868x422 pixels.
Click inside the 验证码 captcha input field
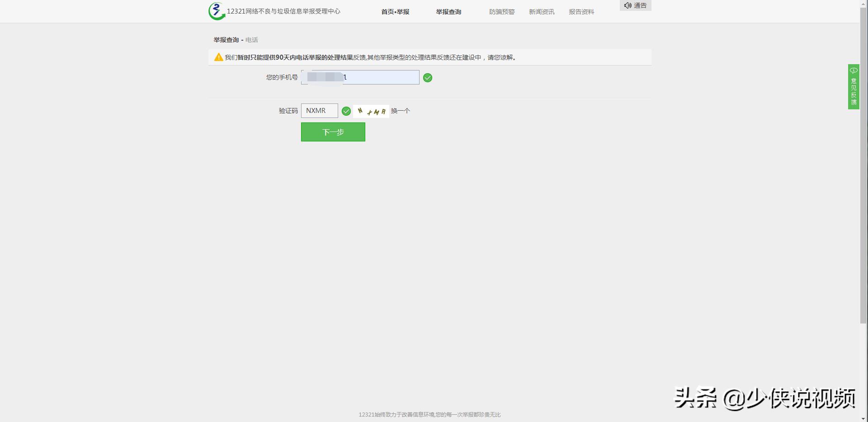point(319,111)
